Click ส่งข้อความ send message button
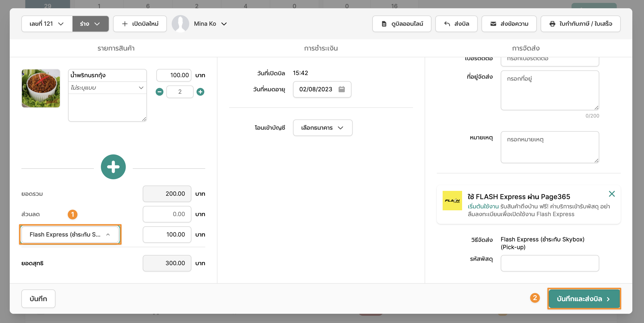This screenshot has height=323, width=644. (509, 24)
